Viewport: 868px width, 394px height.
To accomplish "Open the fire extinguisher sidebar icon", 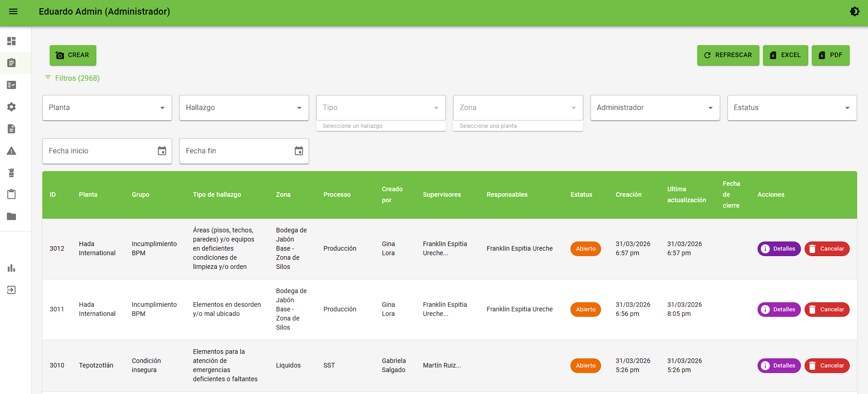I will (x=11, y=173).
